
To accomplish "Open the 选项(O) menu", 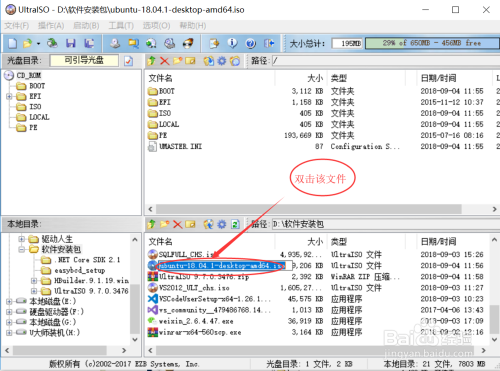I will (x=156, y=26).
